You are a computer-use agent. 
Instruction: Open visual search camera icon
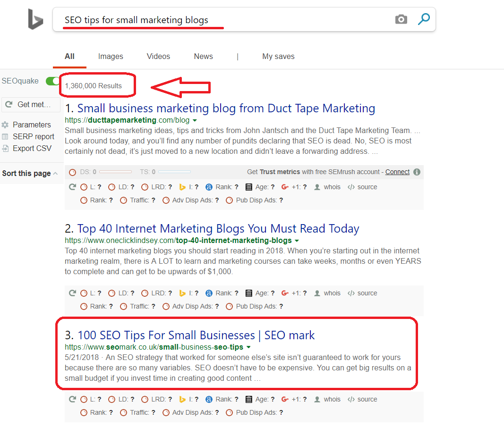[401, 19]
